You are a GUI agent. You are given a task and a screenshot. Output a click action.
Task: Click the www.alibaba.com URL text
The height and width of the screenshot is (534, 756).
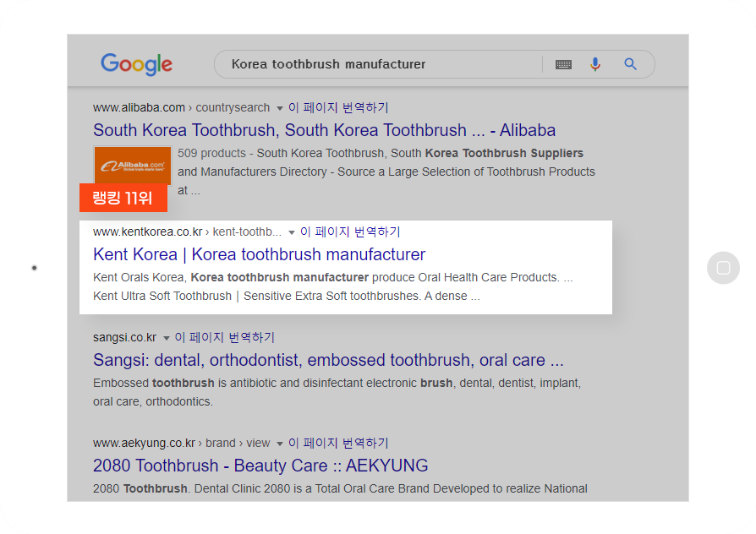pos(139,107)
